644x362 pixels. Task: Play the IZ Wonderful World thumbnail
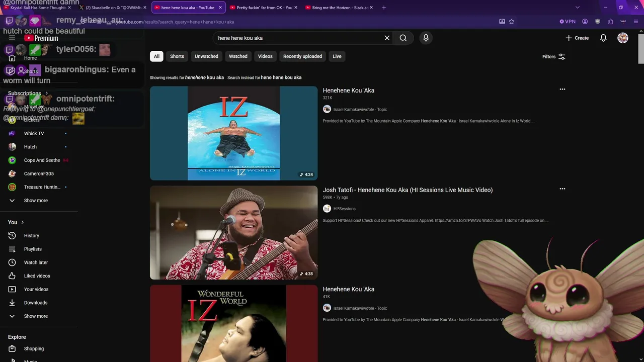[233, 323]
